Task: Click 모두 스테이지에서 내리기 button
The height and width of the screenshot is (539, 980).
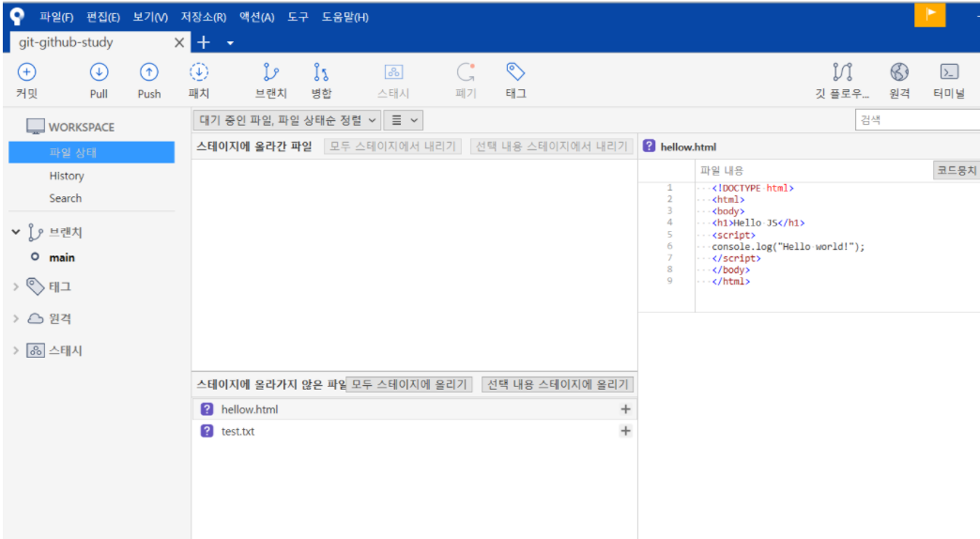Action: (392, 146)
